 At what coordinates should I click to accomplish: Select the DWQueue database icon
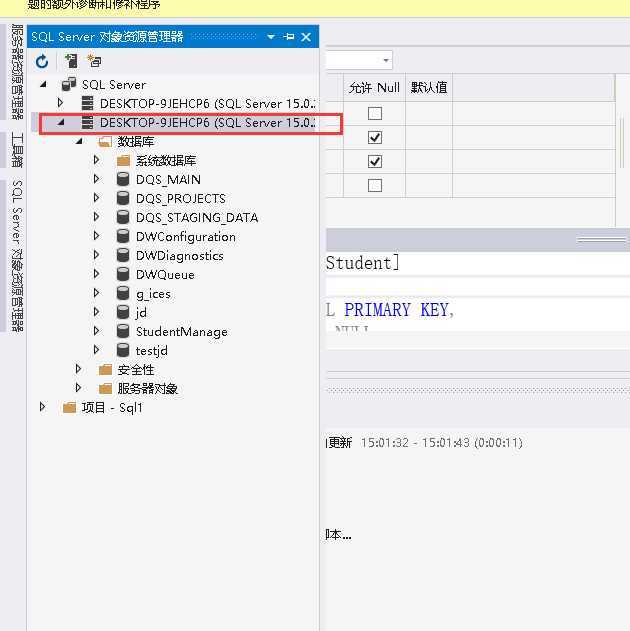123,274
